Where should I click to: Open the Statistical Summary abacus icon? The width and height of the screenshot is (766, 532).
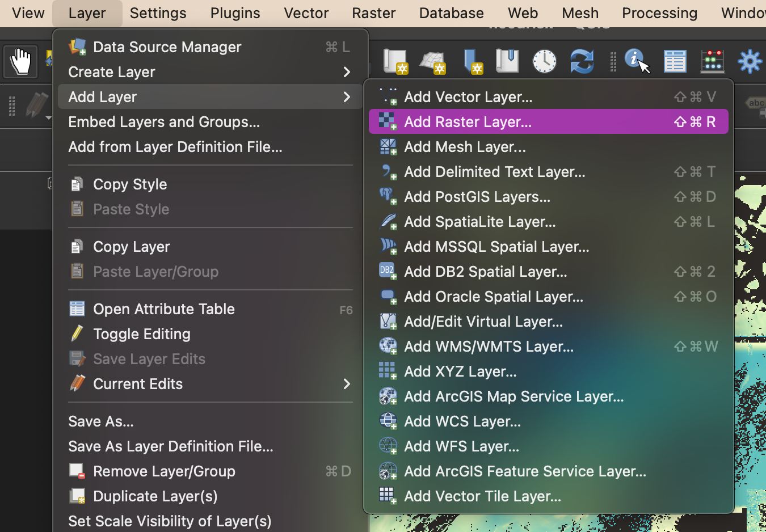pos(713,61)
